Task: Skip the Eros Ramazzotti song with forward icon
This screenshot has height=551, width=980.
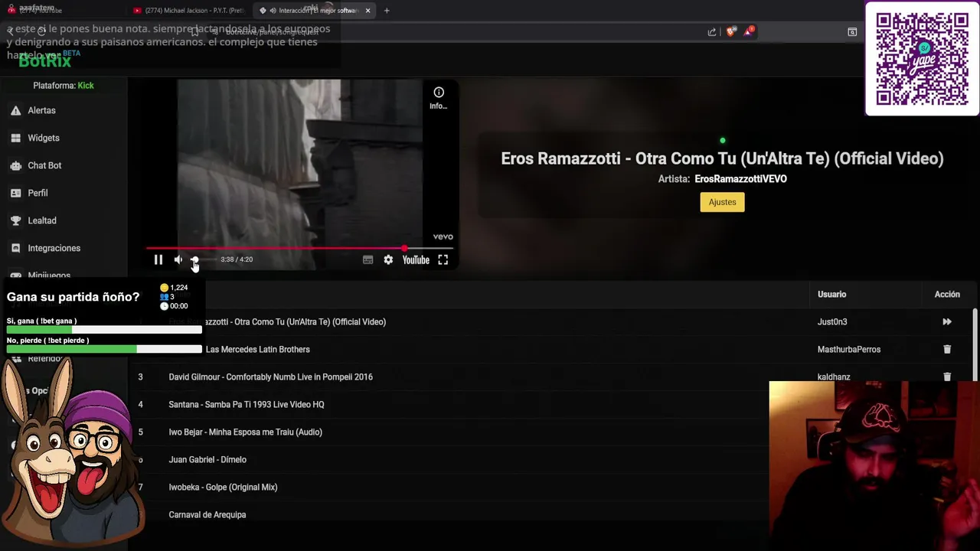Action: [x=947, y=322]
